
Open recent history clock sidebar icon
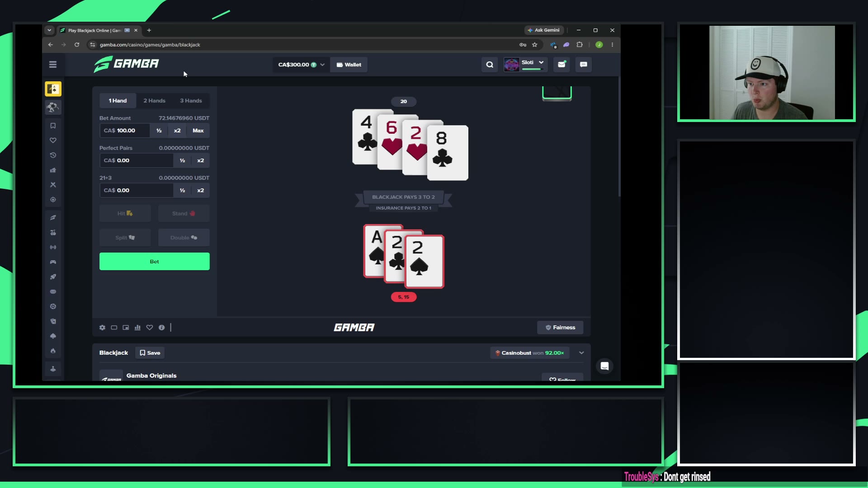pyautogui.click(x=53, y=155)
